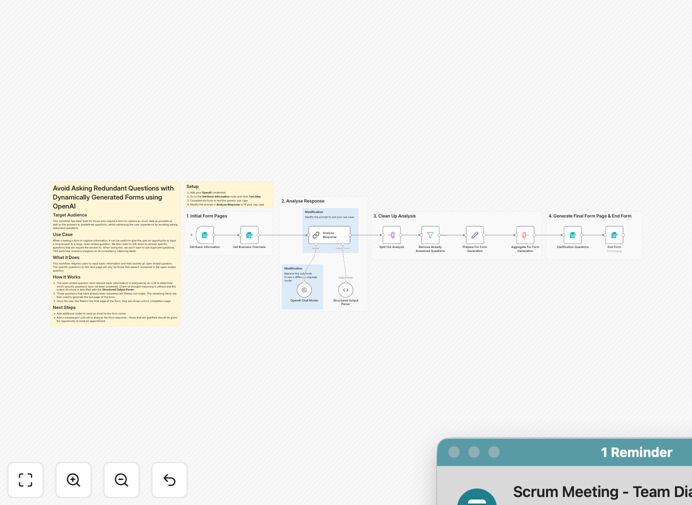Select the Prepare For Form Generation edit node
Image resolution: width=692 pixels, height=505 pixels.
pos(475,235)
